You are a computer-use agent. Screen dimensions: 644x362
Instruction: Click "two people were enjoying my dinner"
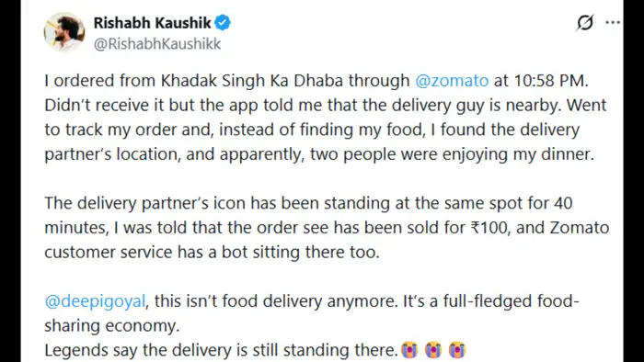452,154
